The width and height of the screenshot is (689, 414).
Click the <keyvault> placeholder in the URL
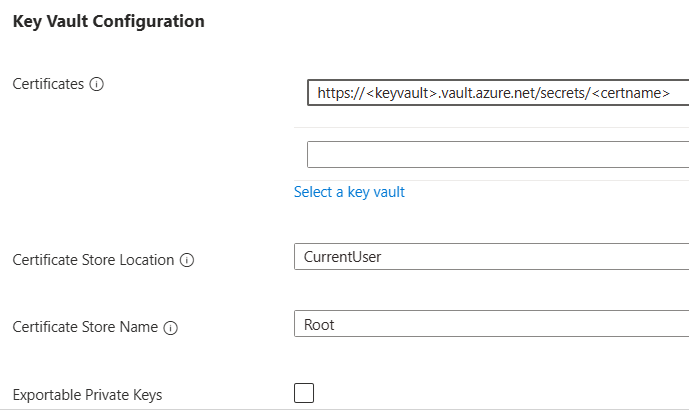(400, 93)
